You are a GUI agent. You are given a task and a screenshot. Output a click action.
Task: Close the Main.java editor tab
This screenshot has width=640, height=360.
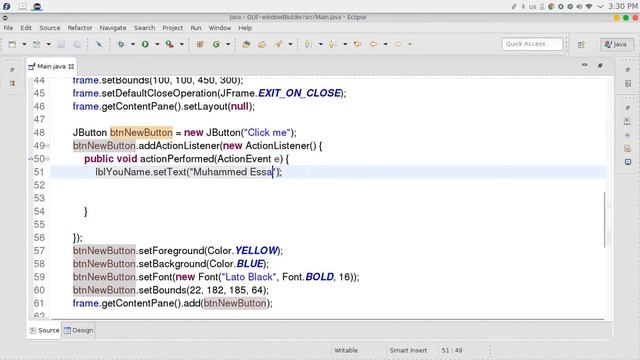[71, 66]
